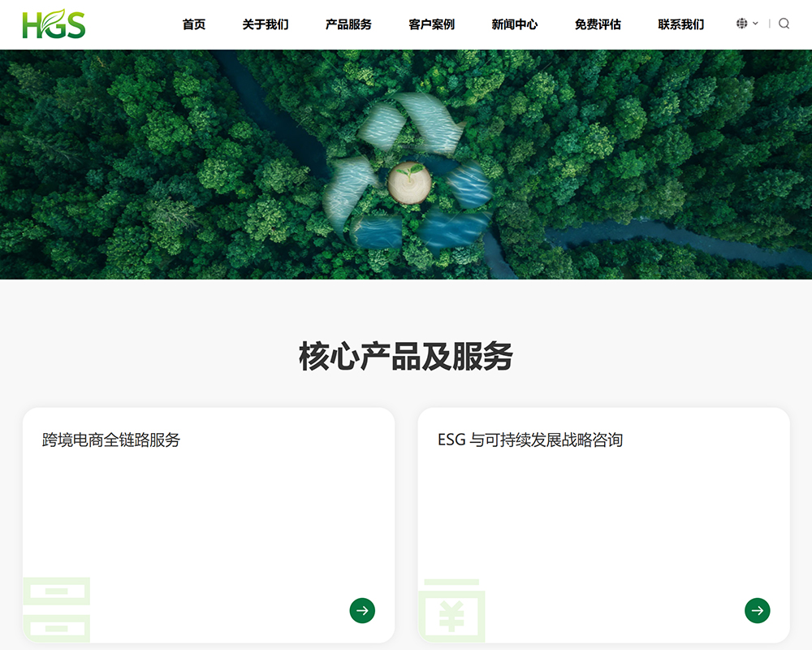The image size is (812, 650).
Task: Select 产品服务 in the navigation bar
Action: (x=348, y=24)
